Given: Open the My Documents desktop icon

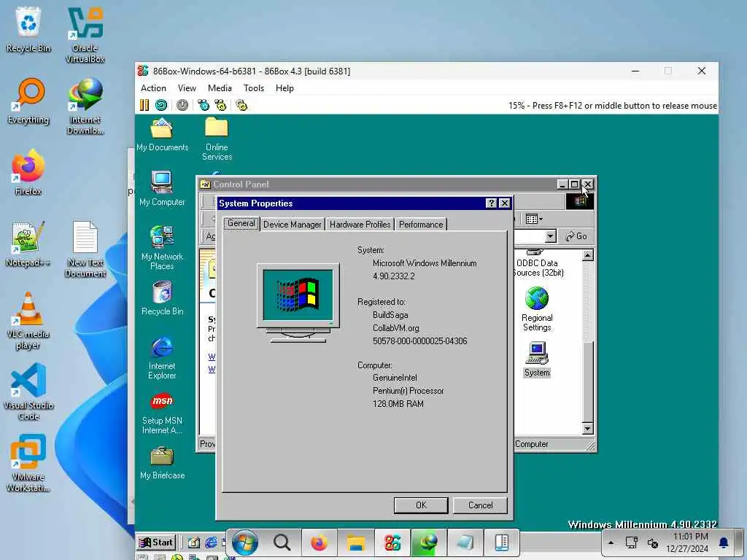Looking at the screenshot, I should [162, 135].
